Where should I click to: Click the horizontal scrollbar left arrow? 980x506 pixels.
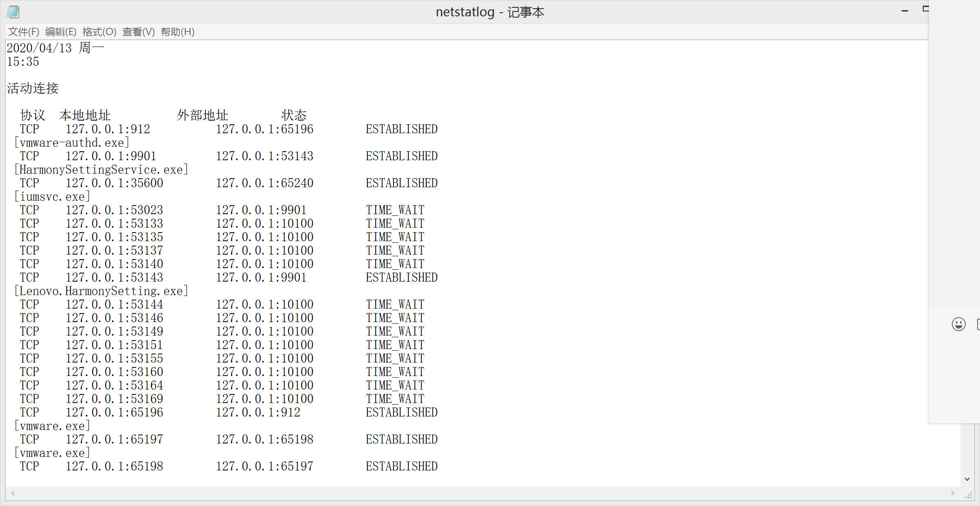(x=13, y=493)
